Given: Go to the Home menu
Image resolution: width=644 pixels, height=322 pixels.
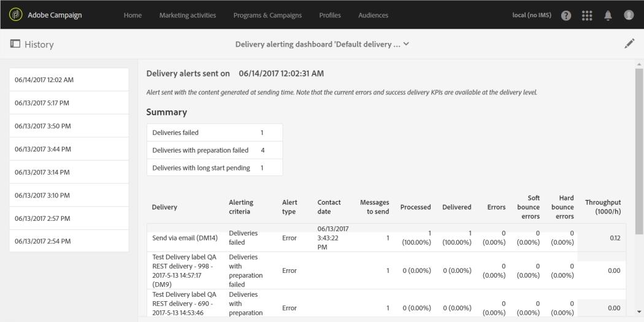Looking at the screenshot, I should pos(132,15).
